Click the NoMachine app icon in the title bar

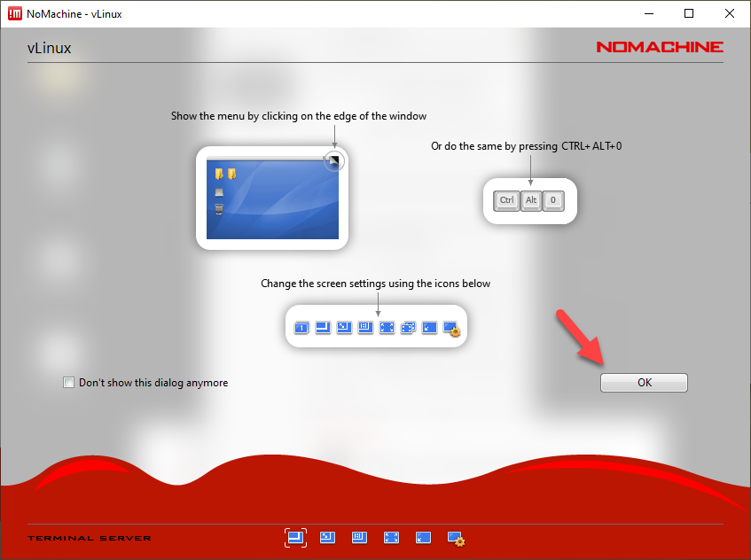15,13
